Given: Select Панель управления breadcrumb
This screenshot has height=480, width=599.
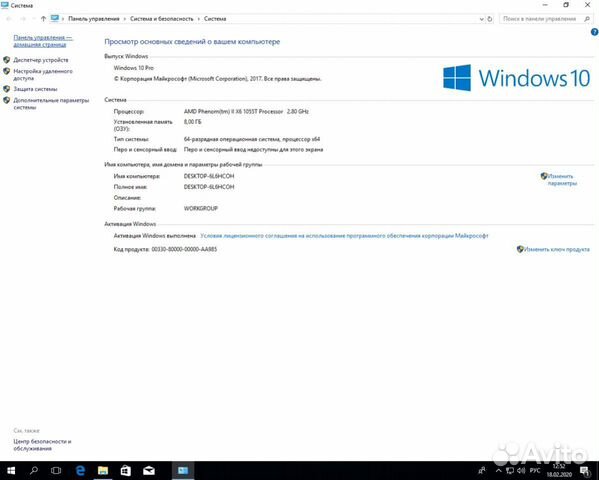Looking at the screenshot, I should point(94,19).
